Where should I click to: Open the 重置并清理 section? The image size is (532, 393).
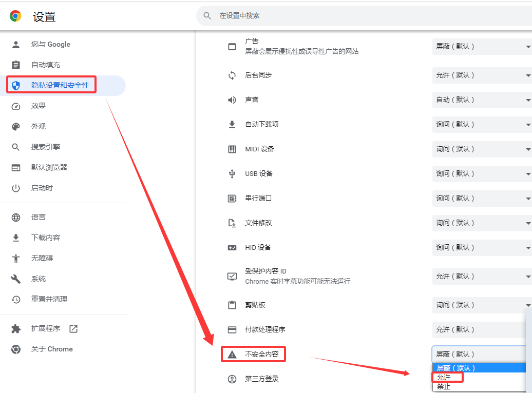[49, 299]
